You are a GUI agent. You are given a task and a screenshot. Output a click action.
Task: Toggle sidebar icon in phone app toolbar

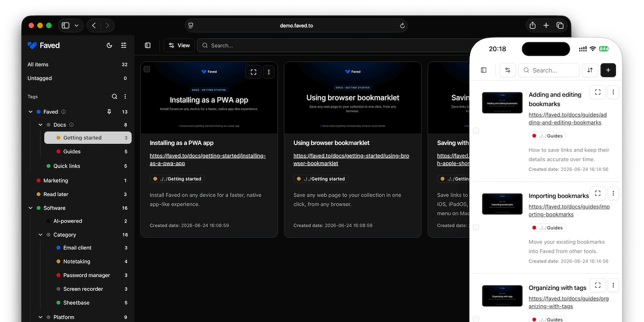tap(484, 70)
